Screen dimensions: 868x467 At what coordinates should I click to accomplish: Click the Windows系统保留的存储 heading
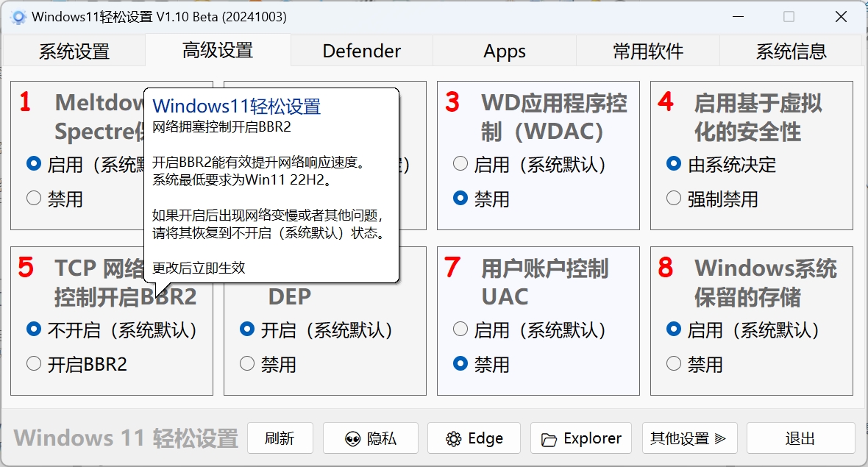pyautogui.click(x=766, y=282)
